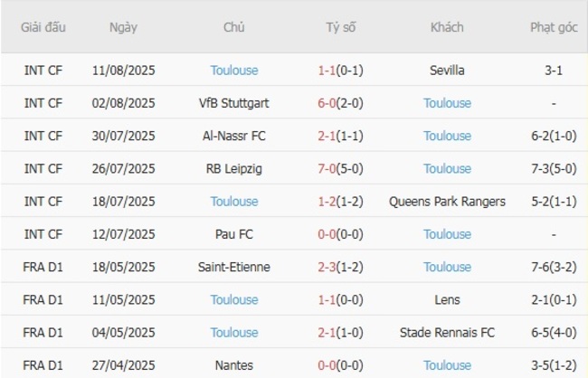Open the RB Leipzig team page

[x=233, y=168]
